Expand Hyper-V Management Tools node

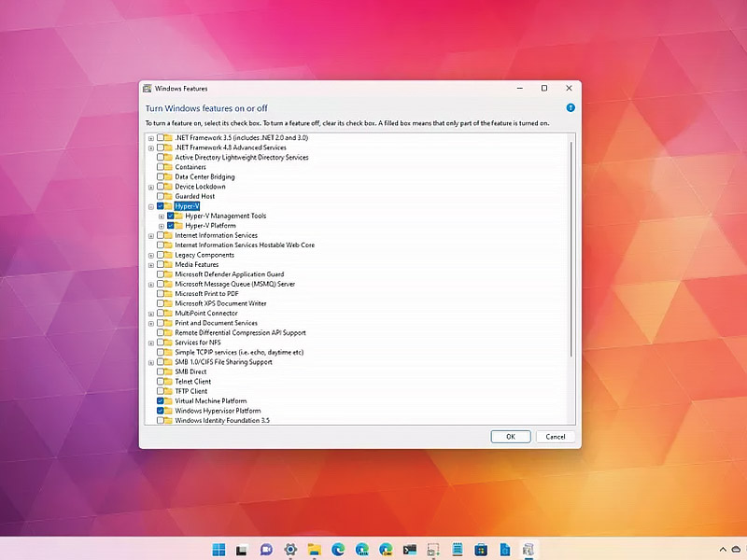(162, 217)
